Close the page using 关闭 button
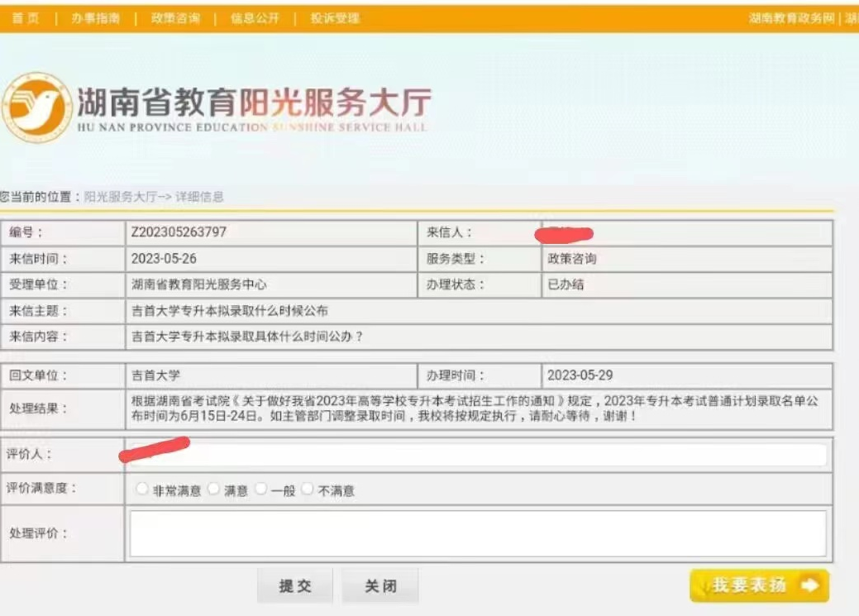Screen dimensions: 859x616 (379, 585)
